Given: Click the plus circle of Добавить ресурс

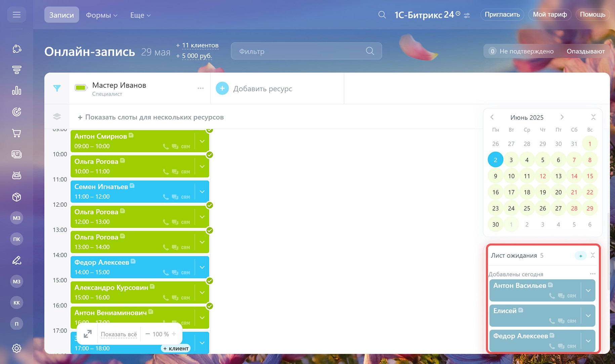Looking at the screenshot, I should 222,88.
